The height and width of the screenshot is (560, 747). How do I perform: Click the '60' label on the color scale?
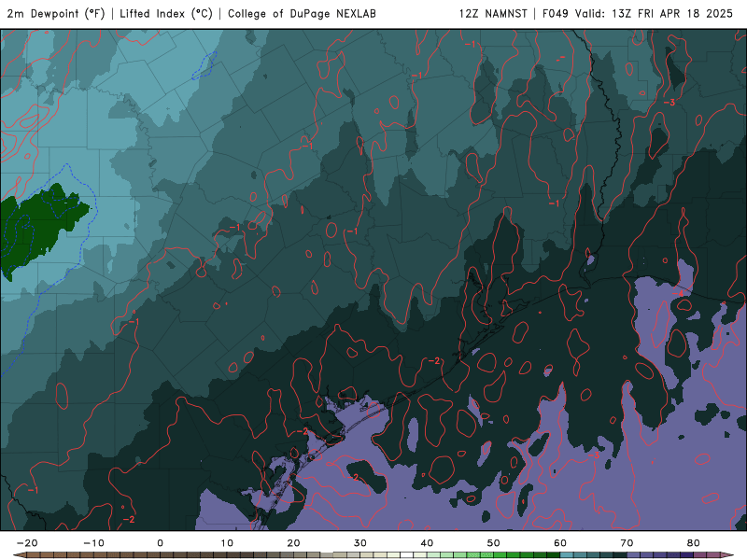tap(560, 543)
